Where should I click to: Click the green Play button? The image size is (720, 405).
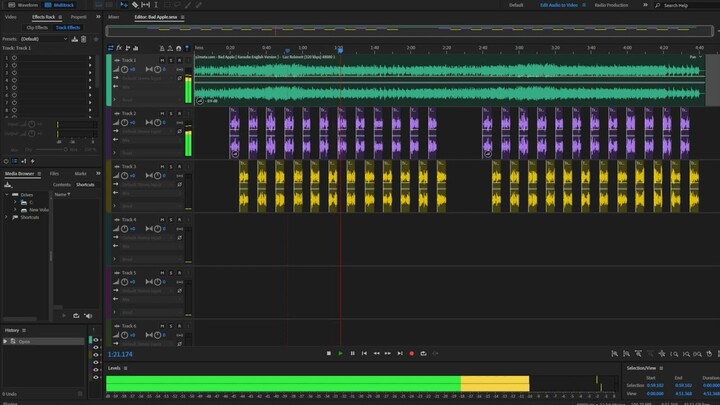click(340, 354)
